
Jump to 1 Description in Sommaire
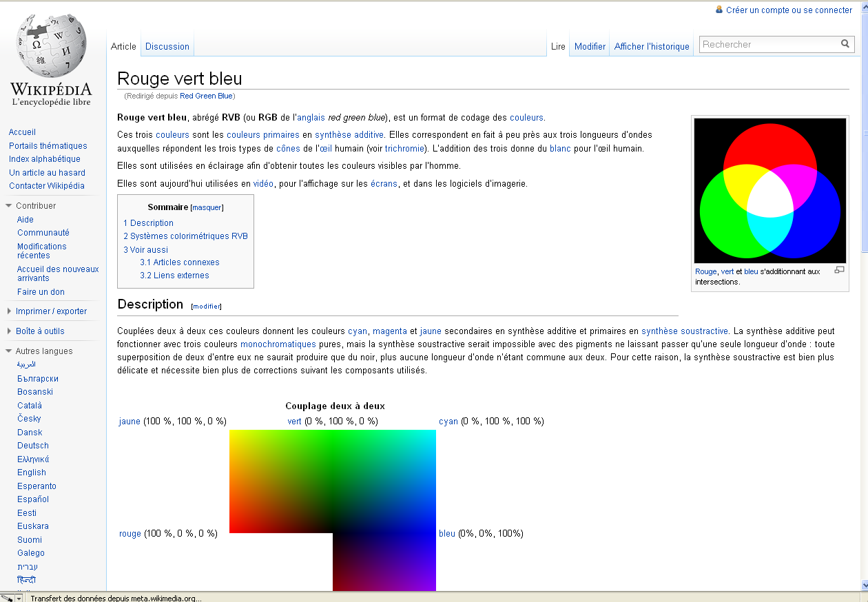pos(149,223)
